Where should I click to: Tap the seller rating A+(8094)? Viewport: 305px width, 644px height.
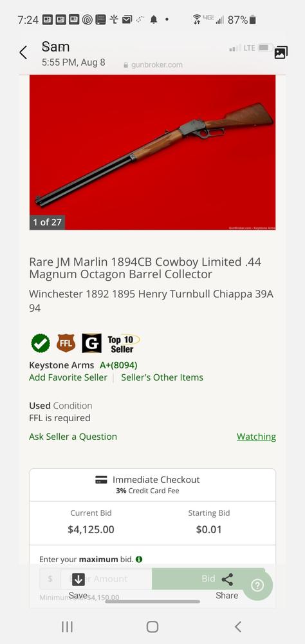[x=118, y=365]
